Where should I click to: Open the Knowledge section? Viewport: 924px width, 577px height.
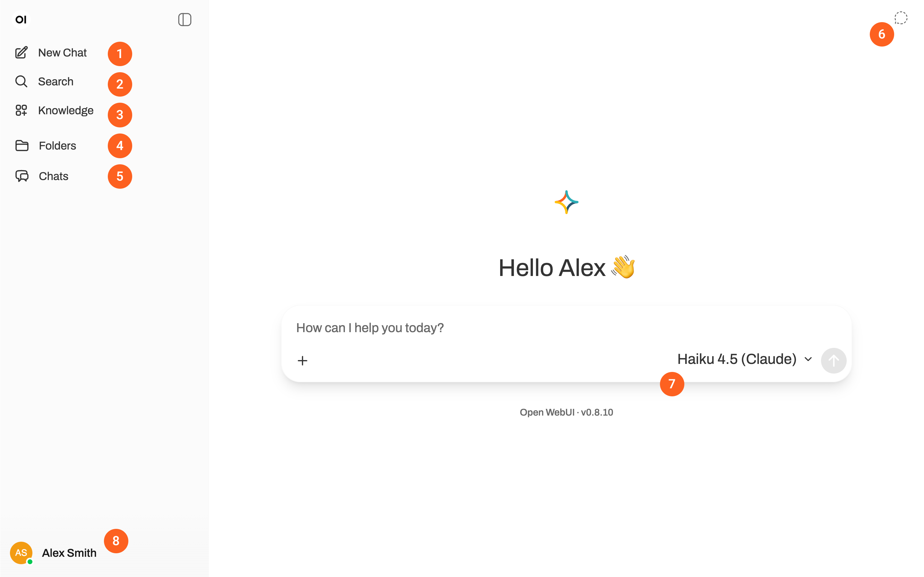[66, 110]
